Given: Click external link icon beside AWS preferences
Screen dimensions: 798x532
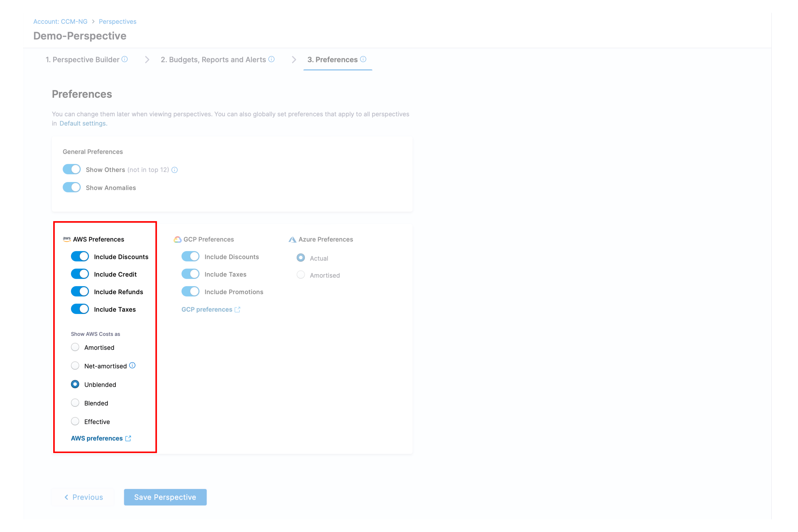Looking at the screenshot, I should pos(128,438).
